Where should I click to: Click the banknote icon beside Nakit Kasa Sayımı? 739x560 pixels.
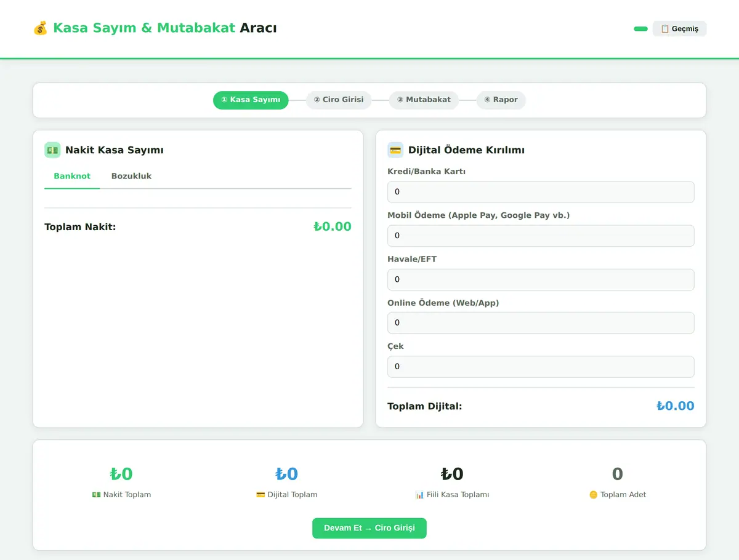click(x=52, y=150)
